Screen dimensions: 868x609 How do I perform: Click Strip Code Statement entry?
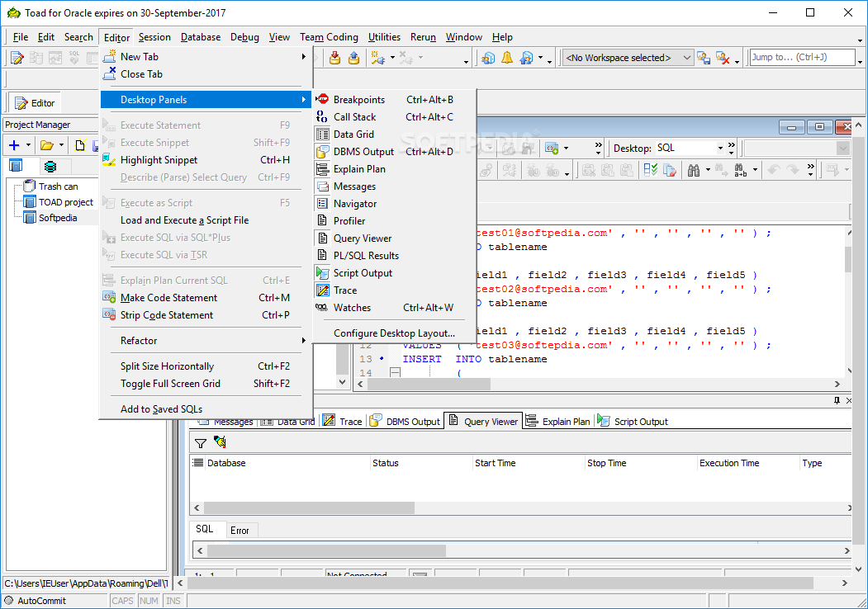click(206, 314)
